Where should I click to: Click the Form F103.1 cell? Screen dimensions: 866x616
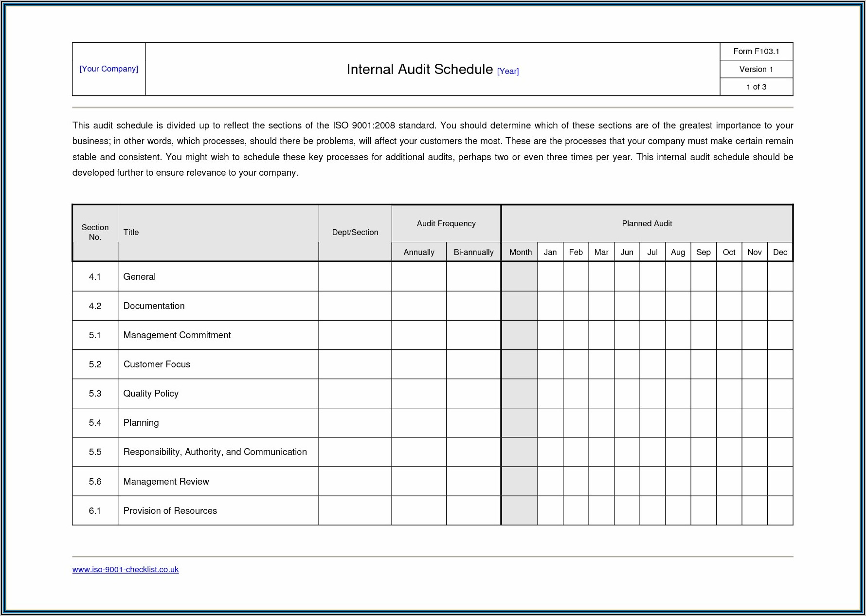pos(756,51)
